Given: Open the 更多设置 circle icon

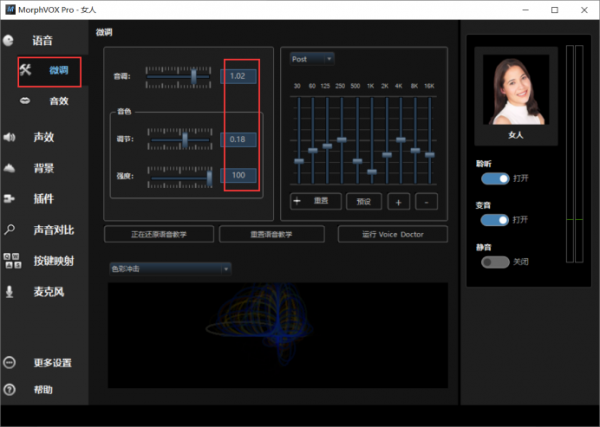Looking at the screenshot, I should click(9, 362).
